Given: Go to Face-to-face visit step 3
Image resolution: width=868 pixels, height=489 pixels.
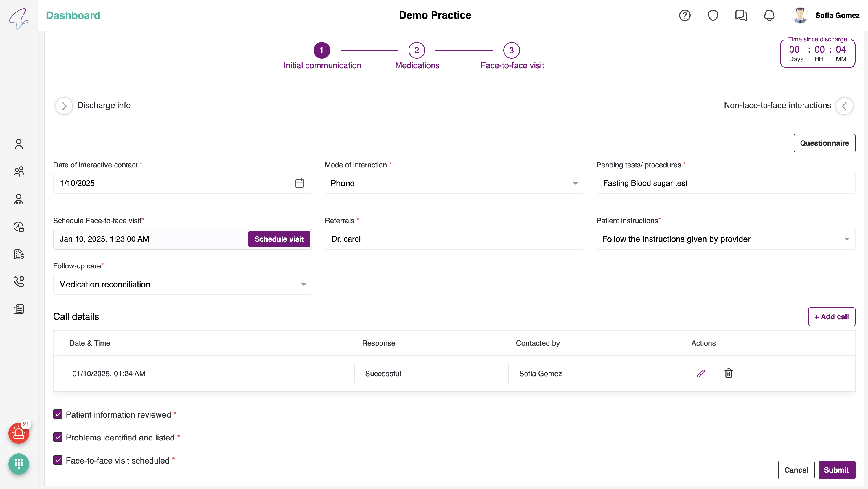Looking at the screenshot, I should [x=511, y=51].
